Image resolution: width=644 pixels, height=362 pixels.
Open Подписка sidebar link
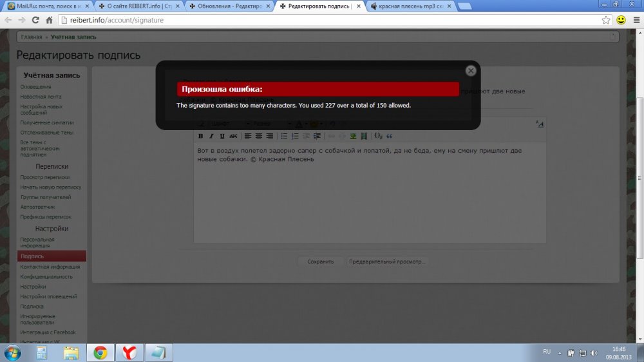tap(32, 306)
